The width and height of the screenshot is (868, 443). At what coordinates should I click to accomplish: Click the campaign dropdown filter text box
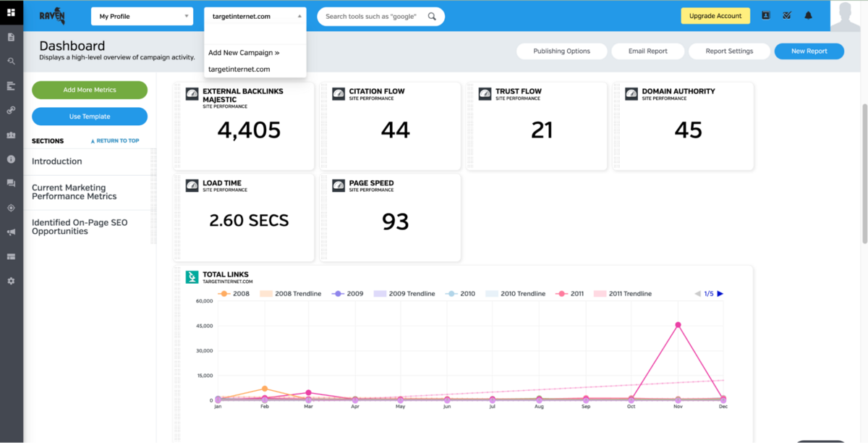point(255,35)
